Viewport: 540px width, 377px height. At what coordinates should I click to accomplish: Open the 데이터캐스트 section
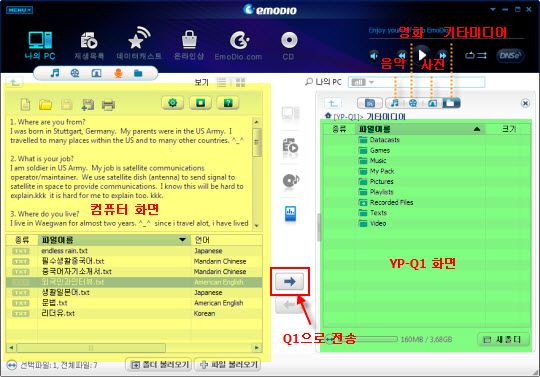click(139, 44)
